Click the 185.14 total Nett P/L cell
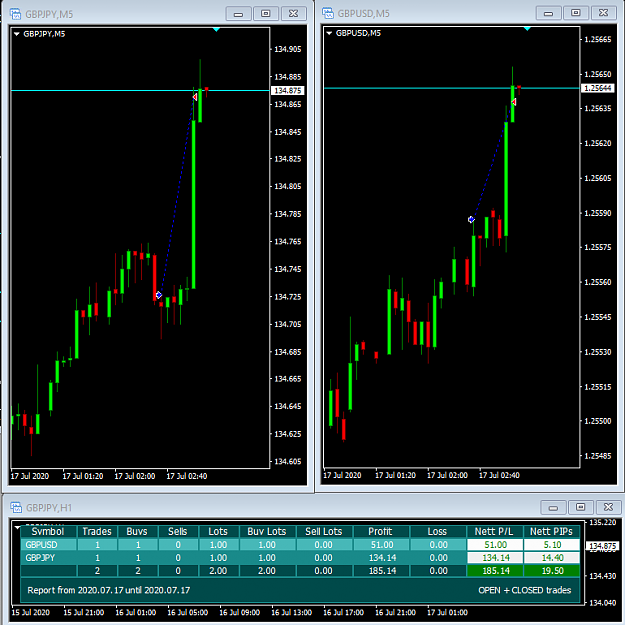 point(495,571)
